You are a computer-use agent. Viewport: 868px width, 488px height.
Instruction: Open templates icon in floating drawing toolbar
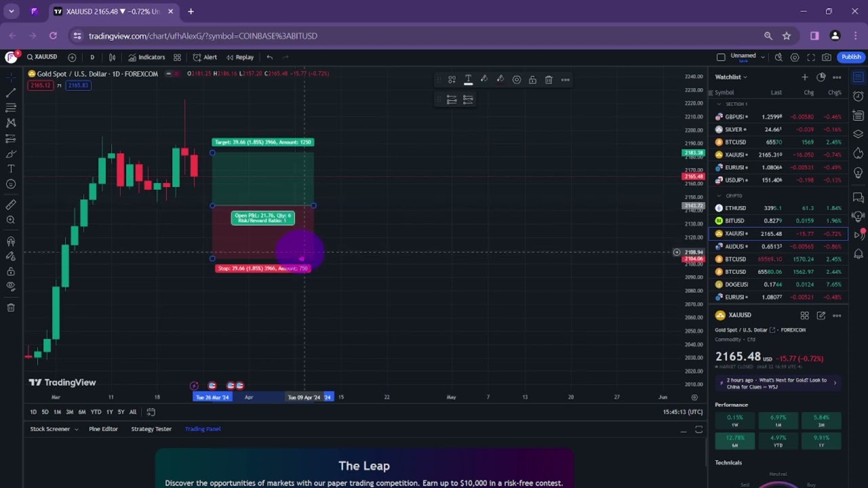click(452, 80)
